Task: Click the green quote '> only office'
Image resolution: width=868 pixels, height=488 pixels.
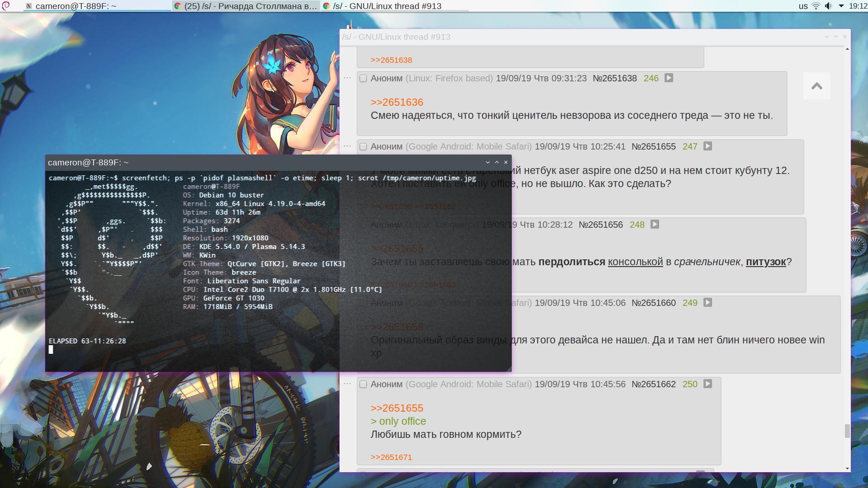Action: (x=398, y=421)
